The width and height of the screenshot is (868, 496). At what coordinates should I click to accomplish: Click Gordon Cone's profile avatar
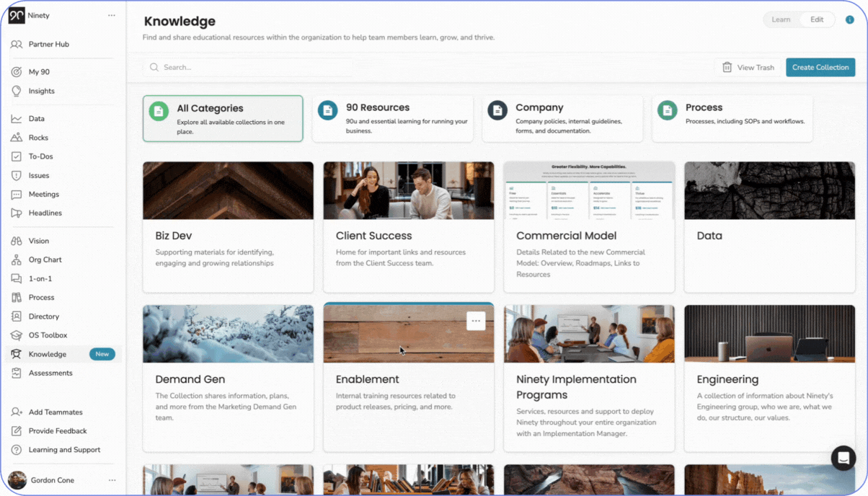[17, 480]
